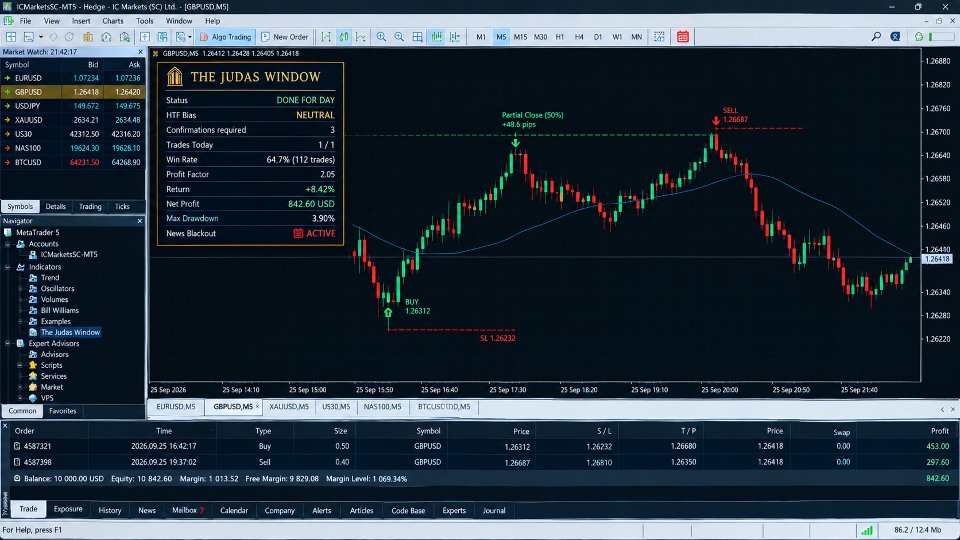This screenshot has width=960, height=540.
Task: Switch timeframe to H4
Action: 579,37
